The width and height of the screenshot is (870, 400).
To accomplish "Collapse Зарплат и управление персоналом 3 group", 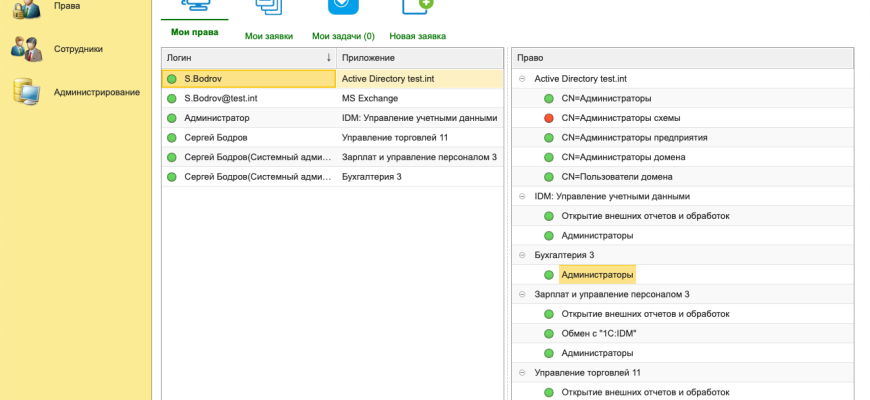I will point(522,294).
